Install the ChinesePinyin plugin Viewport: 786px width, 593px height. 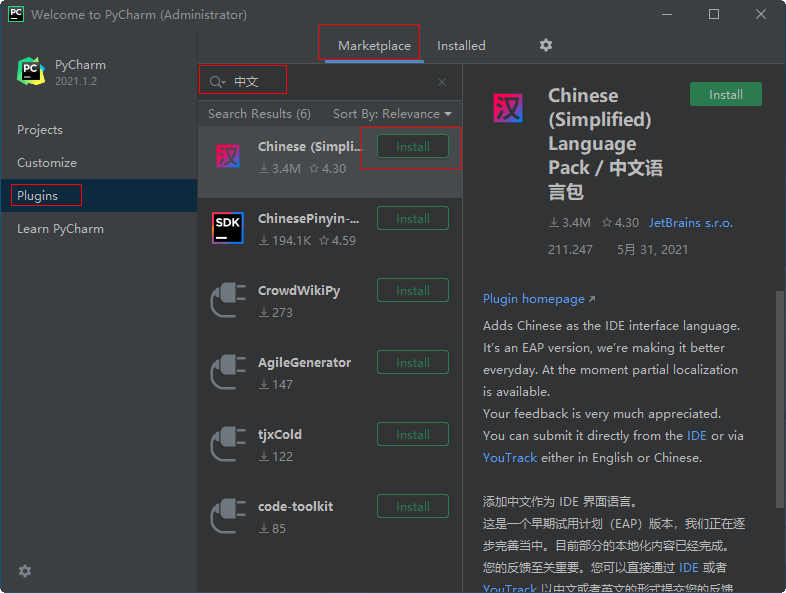click(413, 219)
